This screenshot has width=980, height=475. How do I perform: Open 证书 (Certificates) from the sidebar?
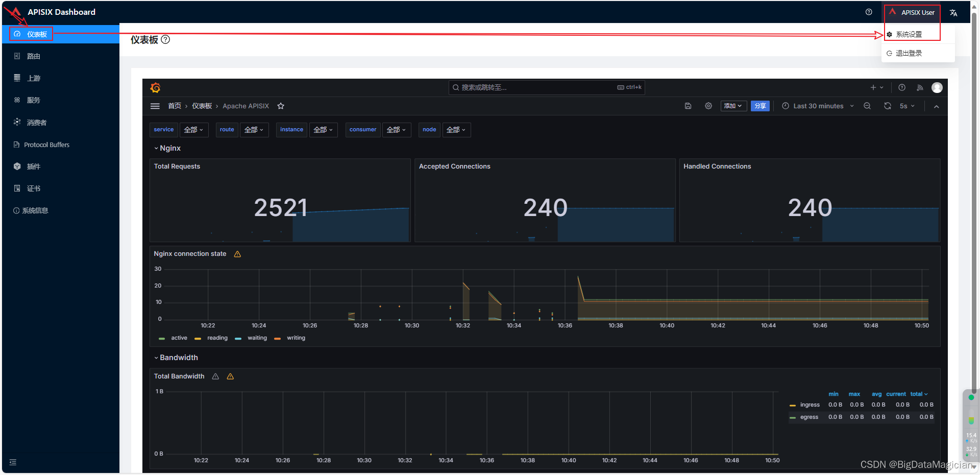33,188
